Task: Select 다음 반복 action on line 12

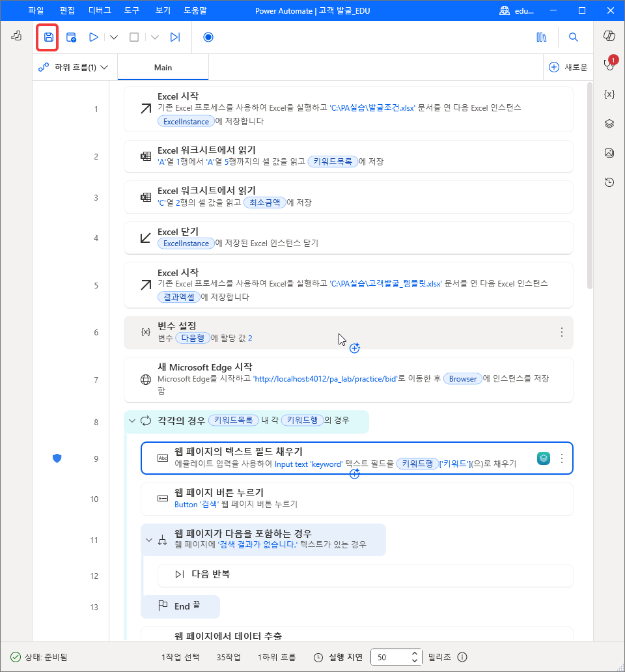Action: (365, 575)
